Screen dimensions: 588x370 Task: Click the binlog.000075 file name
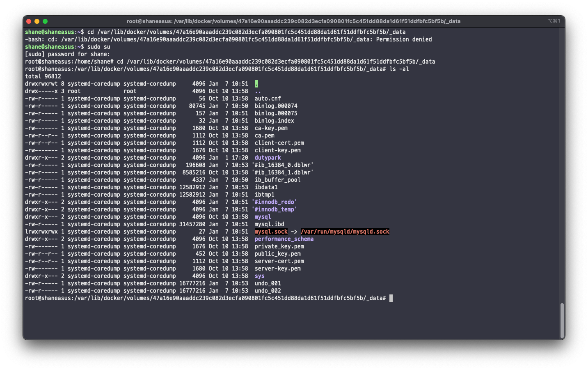tap(276, 113)
